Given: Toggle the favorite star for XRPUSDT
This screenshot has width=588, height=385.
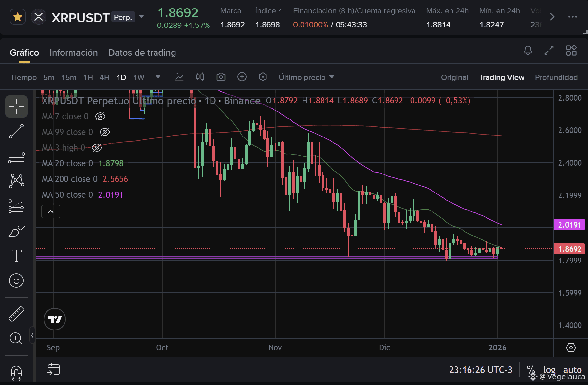Looking at the screenshot, I should tap(18, 17).
